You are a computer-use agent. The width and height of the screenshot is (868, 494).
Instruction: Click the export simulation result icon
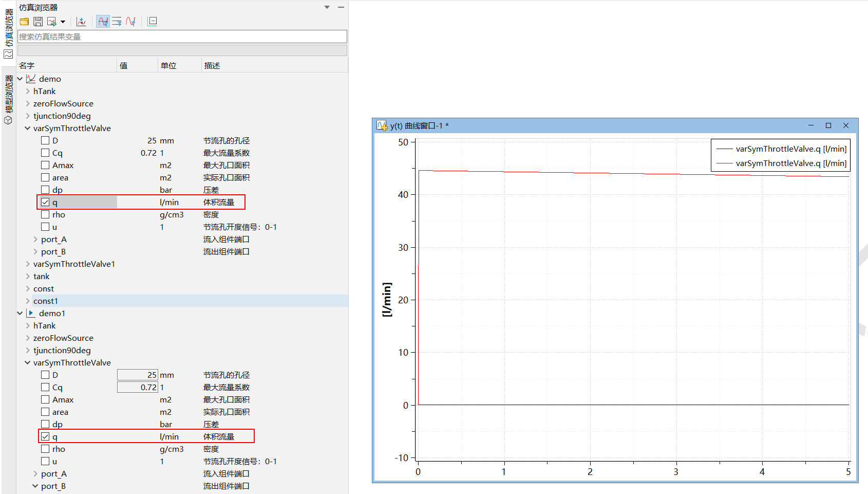[x=52, y=22]
